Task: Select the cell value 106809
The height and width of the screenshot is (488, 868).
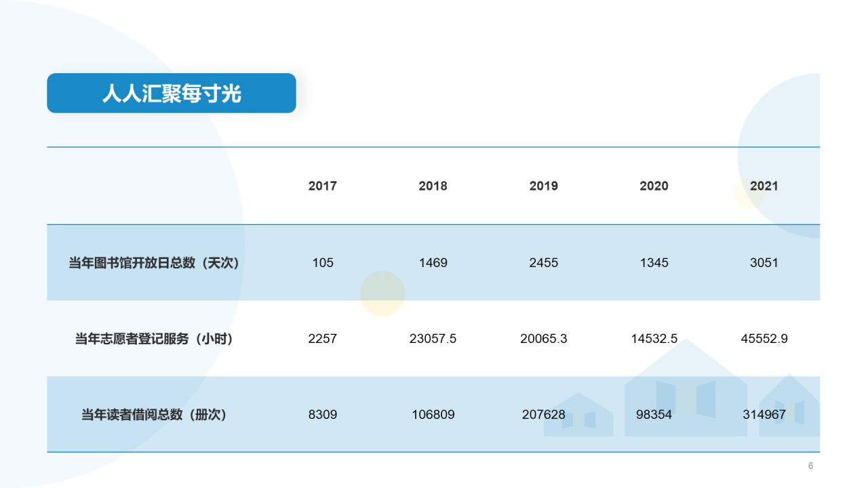Action: coord(433,415)
